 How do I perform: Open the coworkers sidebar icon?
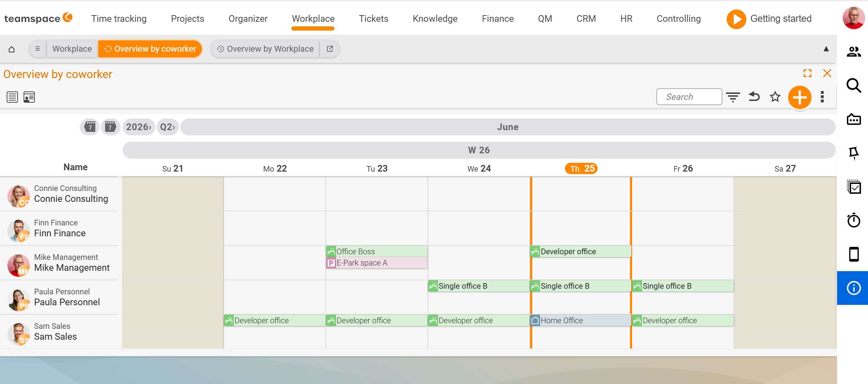[x=854, y=52]
